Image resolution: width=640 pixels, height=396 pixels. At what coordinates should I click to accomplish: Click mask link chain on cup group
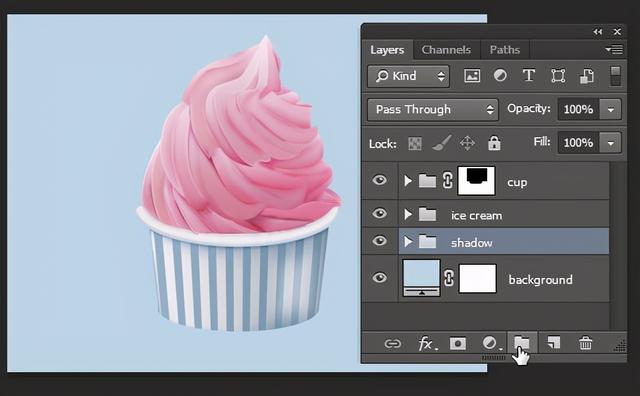(448, 180)
